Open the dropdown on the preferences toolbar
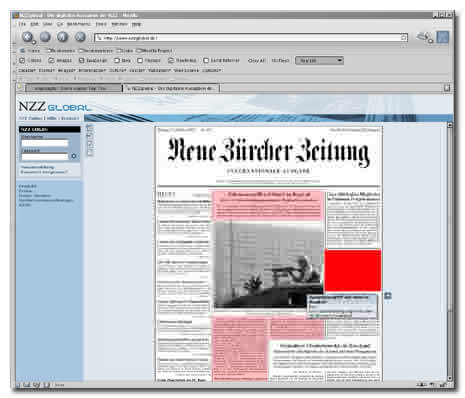 pos(319,60)
